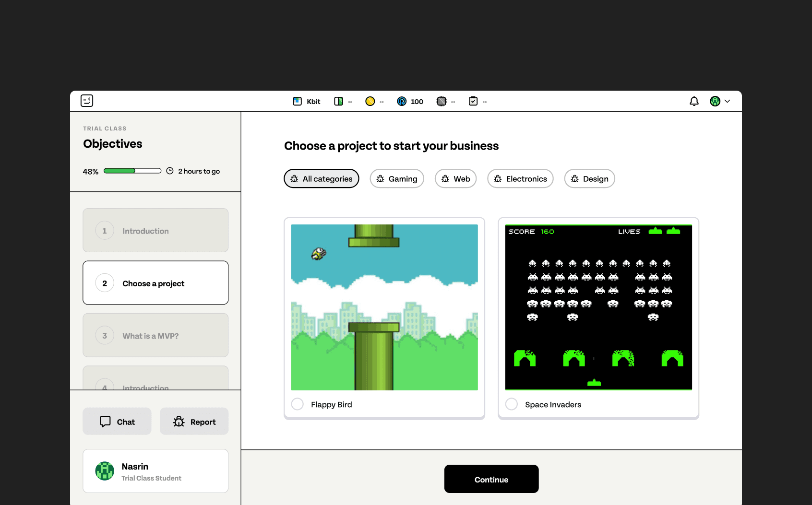Click the clock icon near hours to go
Image resolution: width=812 pixels, height=505 pixels.
[170, 171]
